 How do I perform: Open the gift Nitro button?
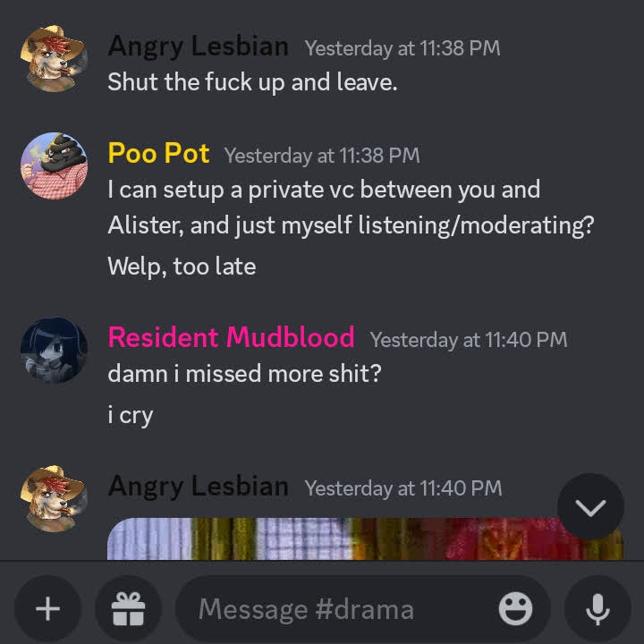128,608
